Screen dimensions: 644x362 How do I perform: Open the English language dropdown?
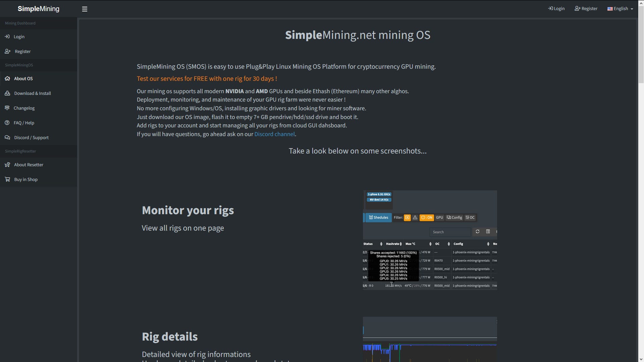[620, 9]
